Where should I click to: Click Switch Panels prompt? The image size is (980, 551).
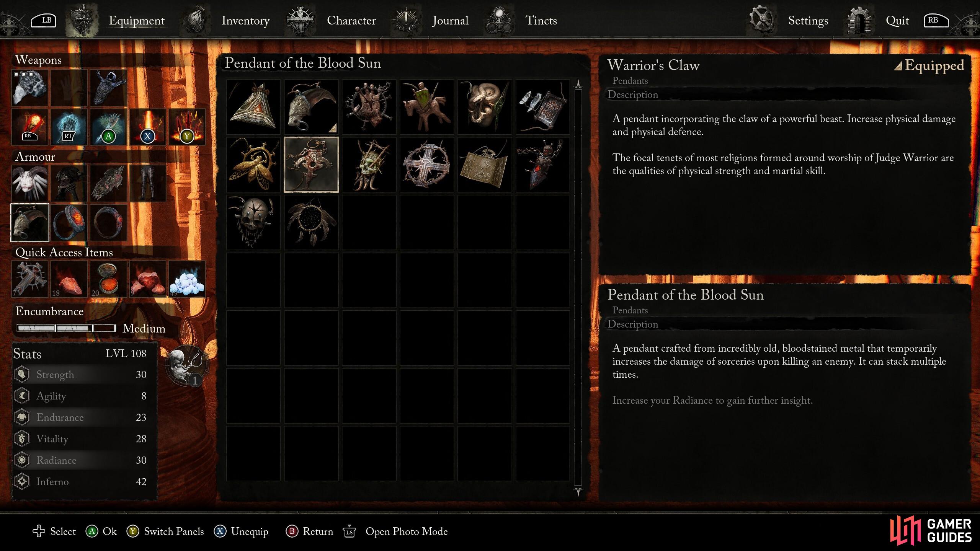[x=165, y=531]
